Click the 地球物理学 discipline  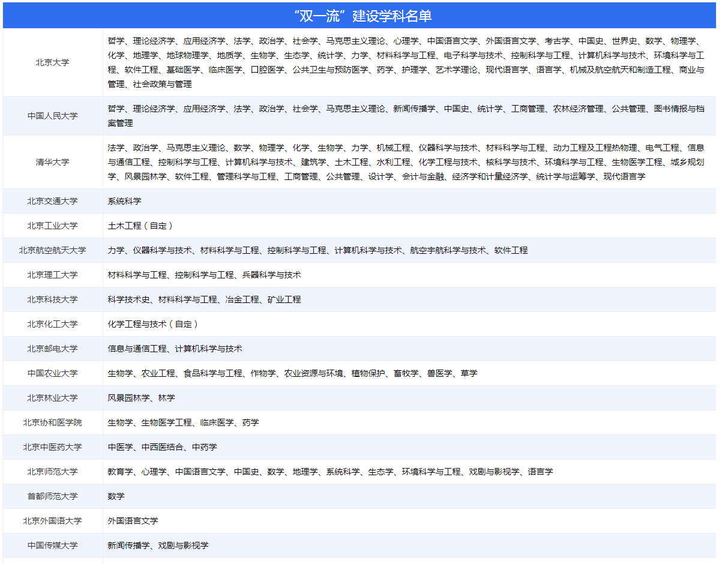[x=188, y=55]
